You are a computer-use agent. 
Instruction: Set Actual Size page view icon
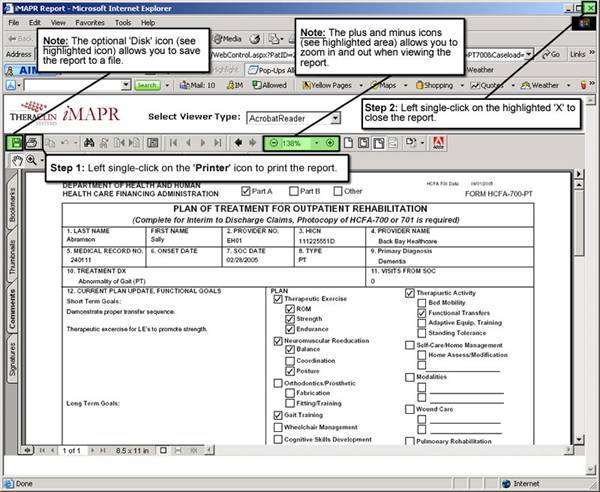348,143
